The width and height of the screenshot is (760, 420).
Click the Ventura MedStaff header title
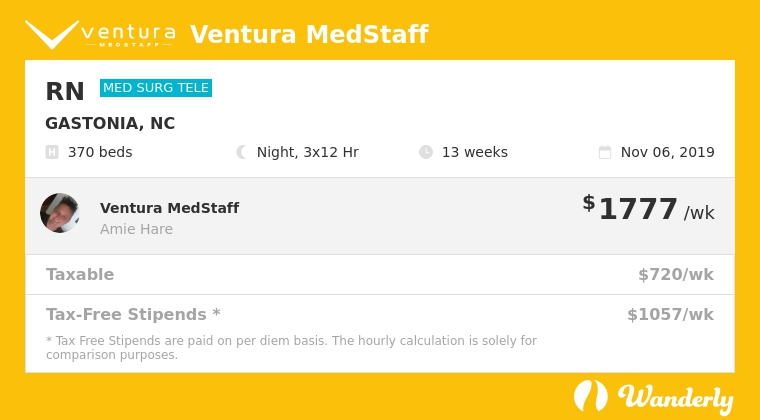[309, 34]
